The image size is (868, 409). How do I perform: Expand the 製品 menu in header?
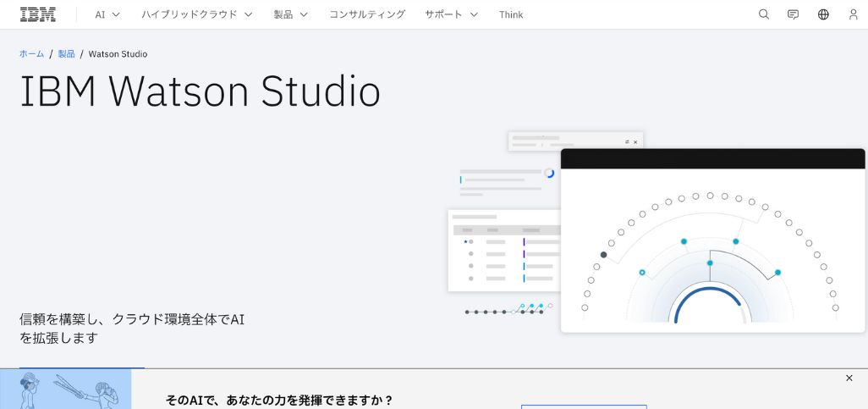coord(291,14)
